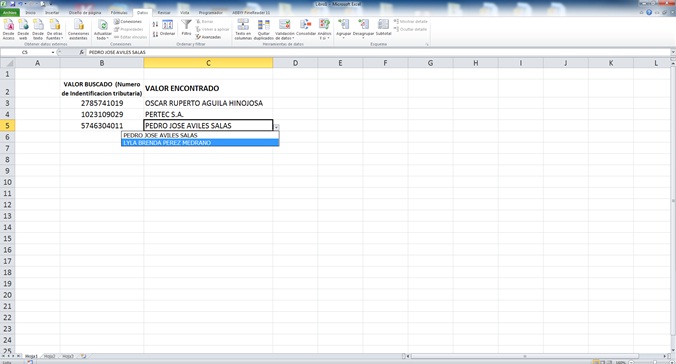The image size is (676, 364).
Task: Open Validación de datos
Action: tap(285, 29)
